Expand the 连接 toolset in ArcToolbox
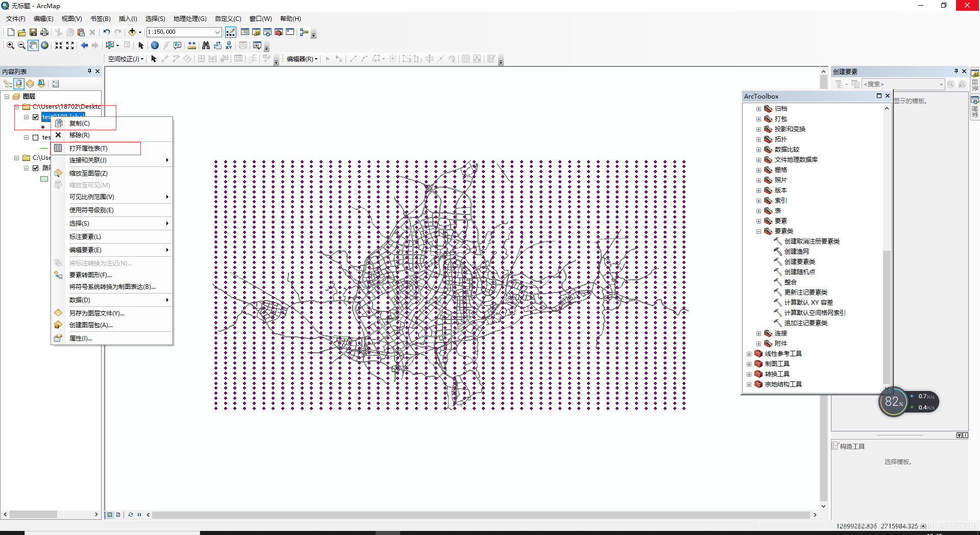Screen dimensions: 980x535 click(758, 333)
